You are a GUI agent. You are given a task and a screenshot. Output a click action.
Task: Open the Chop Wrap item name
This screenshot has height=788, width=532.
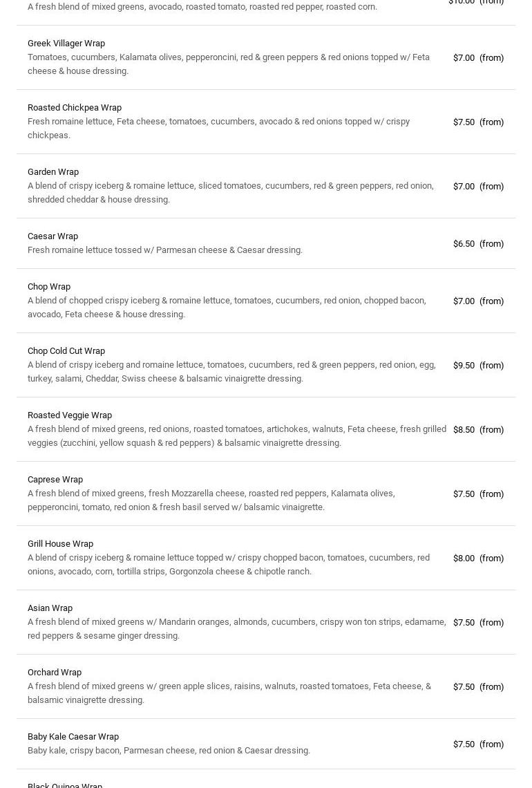49,287
